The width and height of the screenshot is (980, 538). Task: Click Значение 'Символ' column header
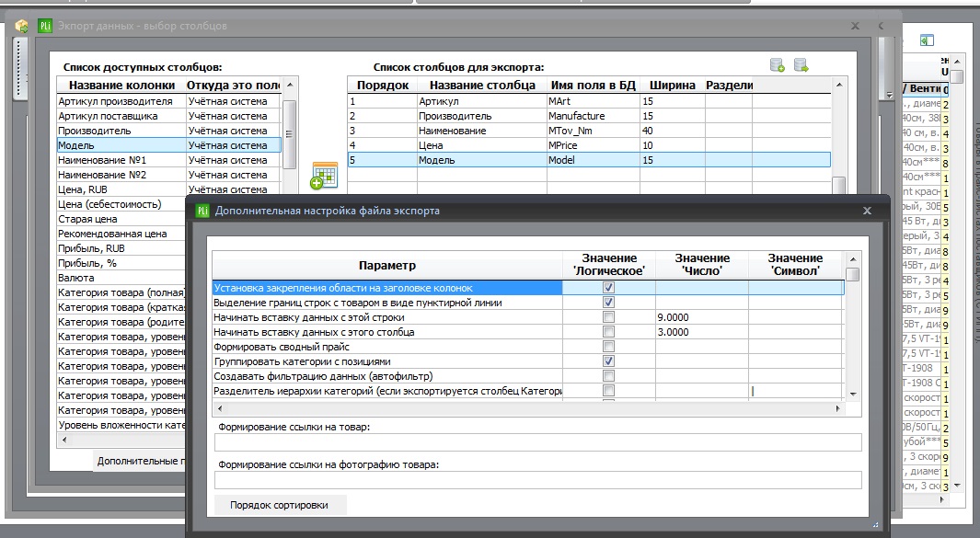click(x=796, y=265)
